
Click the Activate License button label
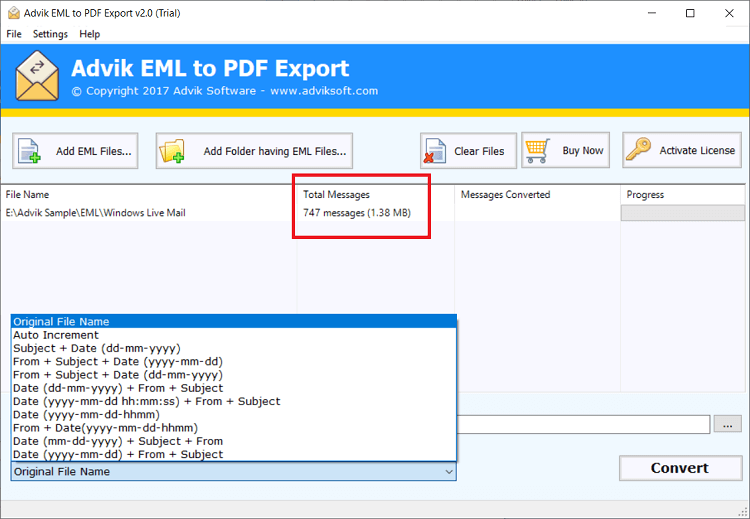pyautogui.click(x=697, y=150)
